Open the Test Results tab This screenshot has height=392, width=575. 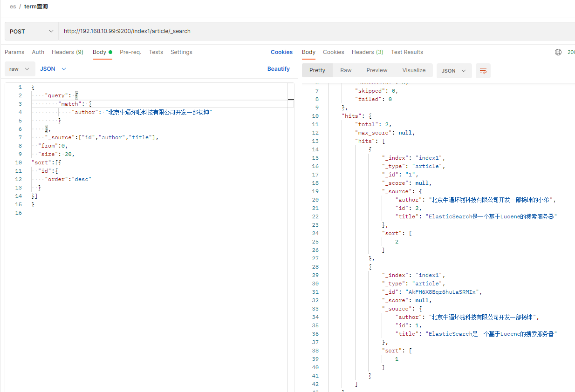pyautogui.click(x=407, y=52)
